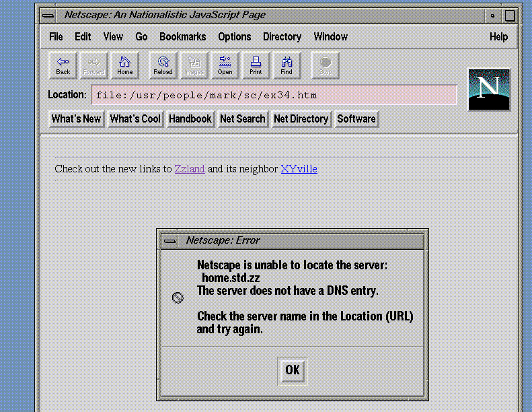This screenshot has height=412, width=532.
Task: Follow the Zzland hyperlink
Action: [190, 169]
